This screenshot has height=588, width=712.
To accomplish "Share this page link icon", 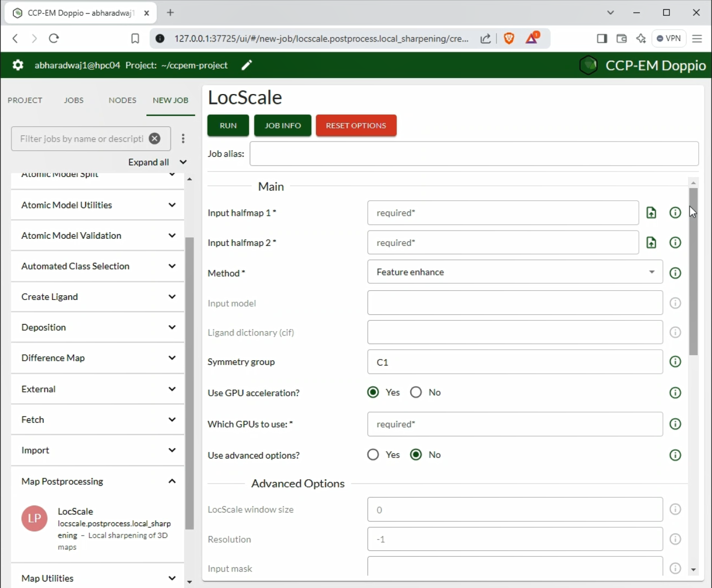I will 485,38.
